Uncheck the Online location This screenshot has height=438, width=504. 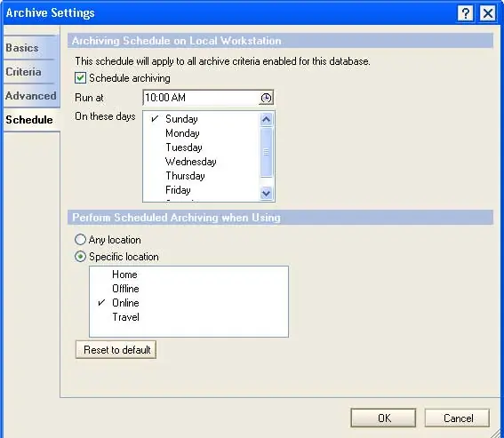pos(188,303)
